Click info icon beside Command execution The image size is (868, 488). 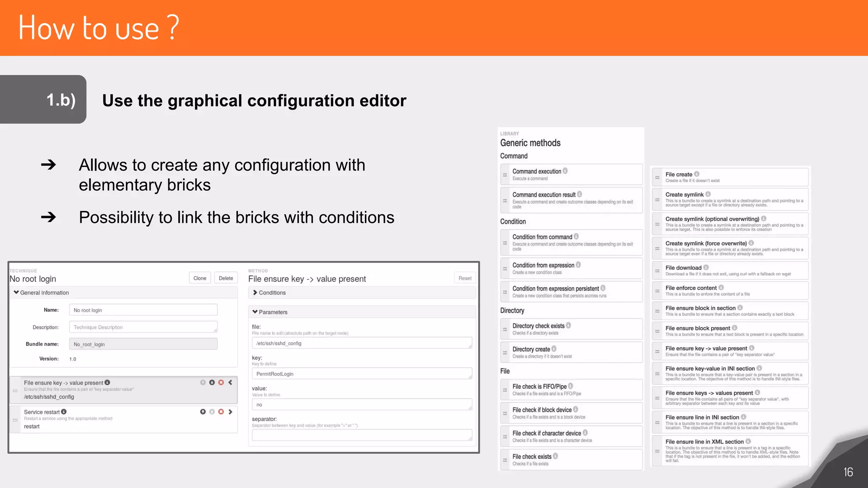tap(565, 171)
